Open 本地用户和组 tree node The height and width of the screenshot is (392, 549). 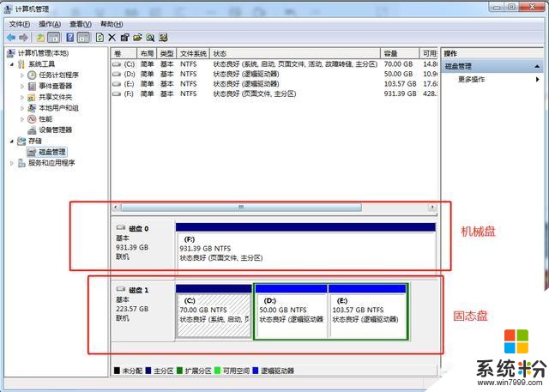[x=58, y=108]
